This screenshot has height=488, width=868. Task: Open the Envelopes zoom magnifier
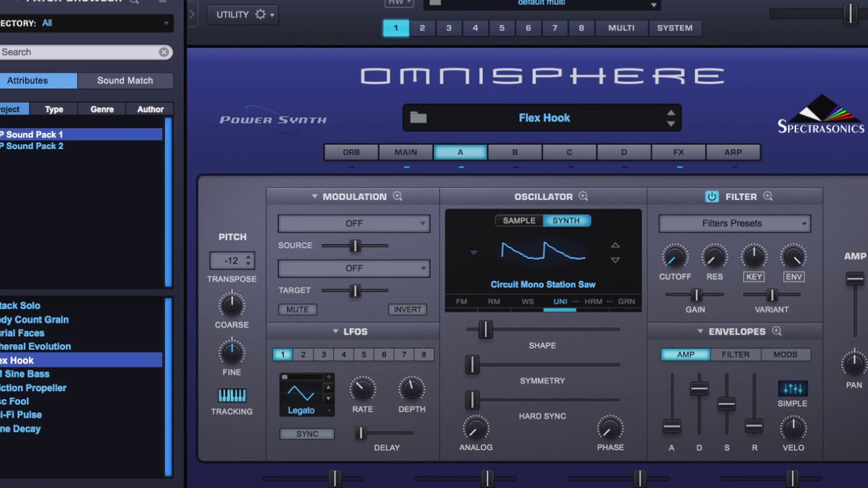[777, 331]
